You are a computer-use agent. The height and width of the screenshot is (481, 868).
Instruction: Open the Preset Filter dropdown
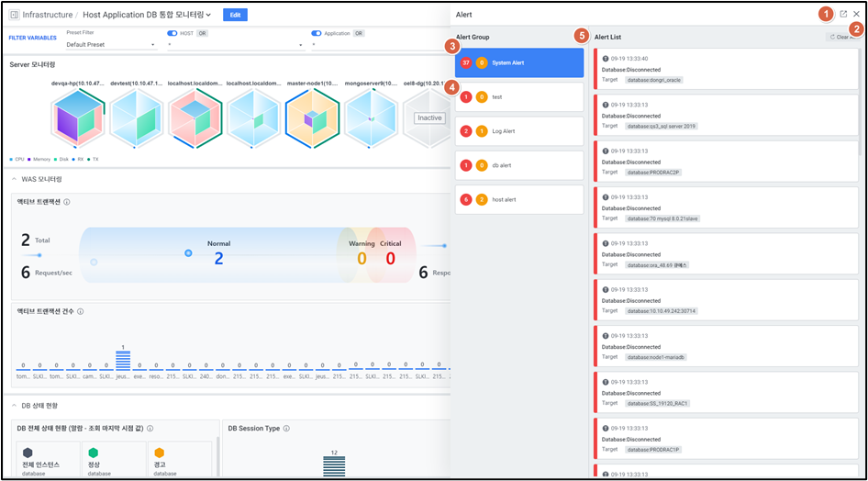pyautogui.click(x=110, y=44)
